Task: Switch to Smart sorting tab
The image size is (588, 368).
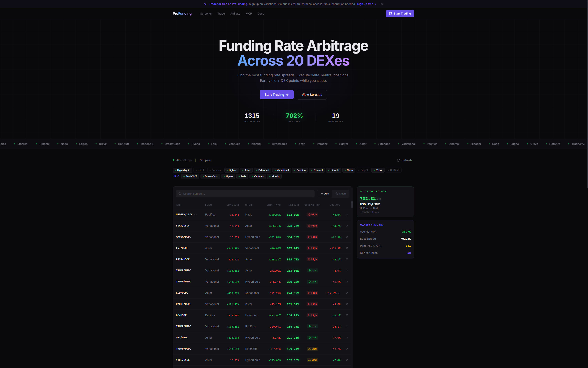Action: point(340,194)
